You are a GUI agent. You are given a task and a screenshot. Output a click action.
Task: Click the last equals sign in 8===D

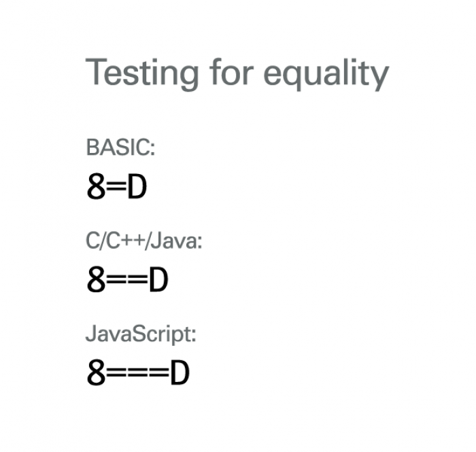coord(158,372)
